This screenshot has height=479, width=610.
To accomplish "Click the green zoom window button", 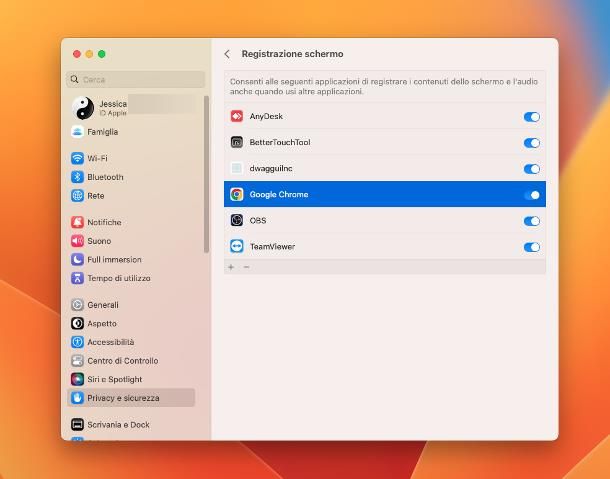I will coord(102,54).
